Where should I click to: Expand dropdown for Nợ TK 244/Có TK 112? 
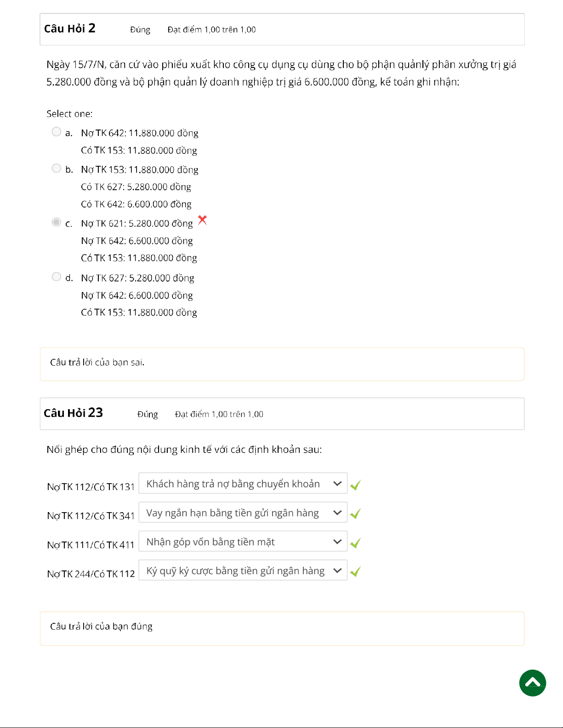(243, 570)
